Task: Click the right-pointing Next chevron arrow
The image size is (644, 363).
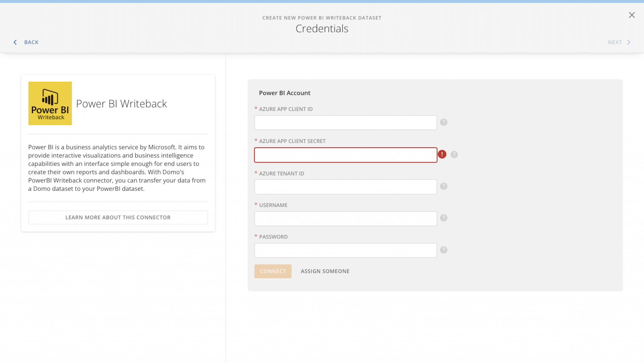Action: point(629,42)
